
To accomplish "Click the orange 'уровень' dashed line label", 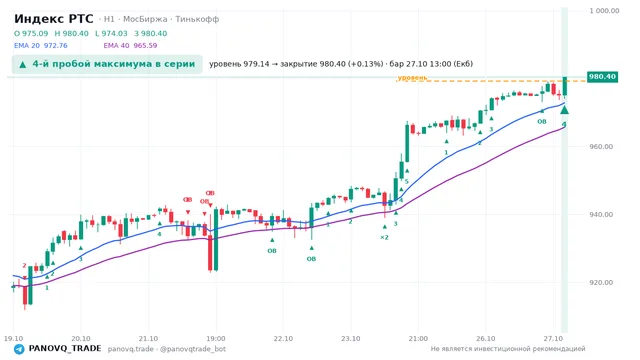I will pyautogui.click(x=412, y=78).
